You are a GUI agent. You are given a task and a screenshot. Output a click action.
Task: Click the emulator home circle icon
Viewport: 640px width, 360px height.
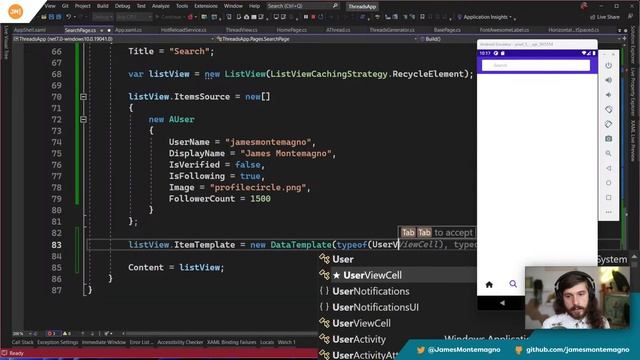609,183
